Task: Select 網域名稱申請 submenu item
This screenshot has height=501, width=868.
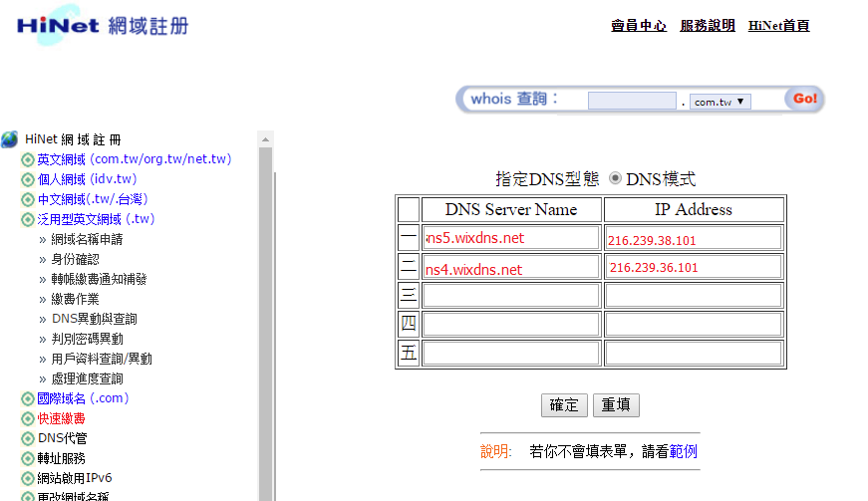Action: (87, 239)
